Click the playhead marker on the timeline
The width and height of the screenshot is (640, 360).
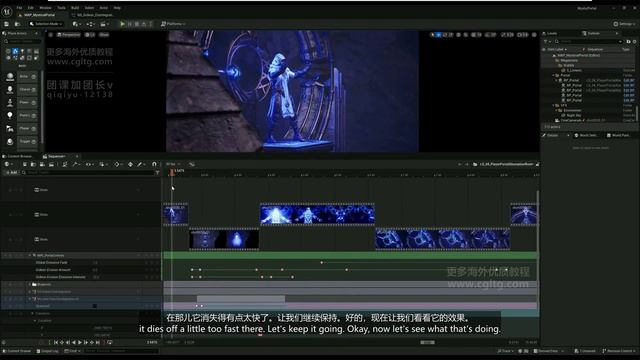[x=172, y=173]
